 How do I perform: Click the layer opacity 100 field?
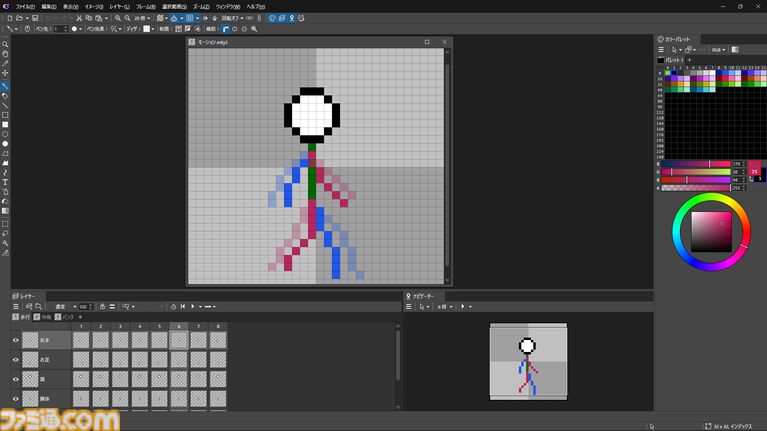[86, 307]
